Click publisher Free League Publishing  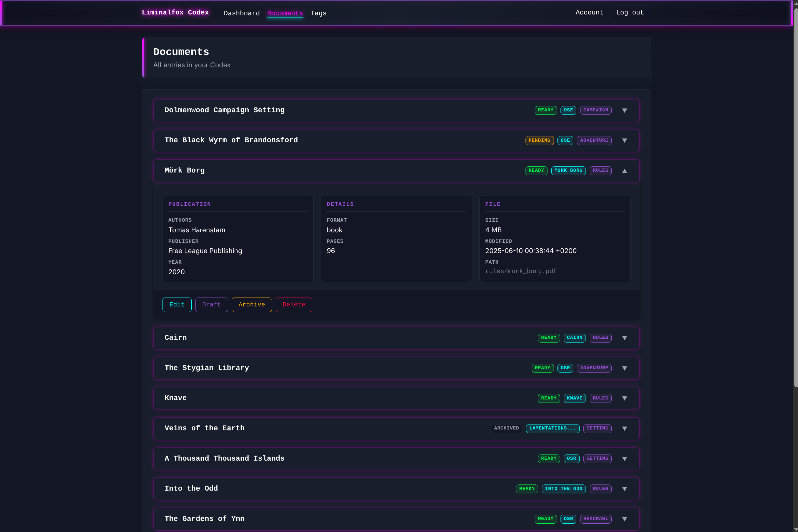[205, 251]
